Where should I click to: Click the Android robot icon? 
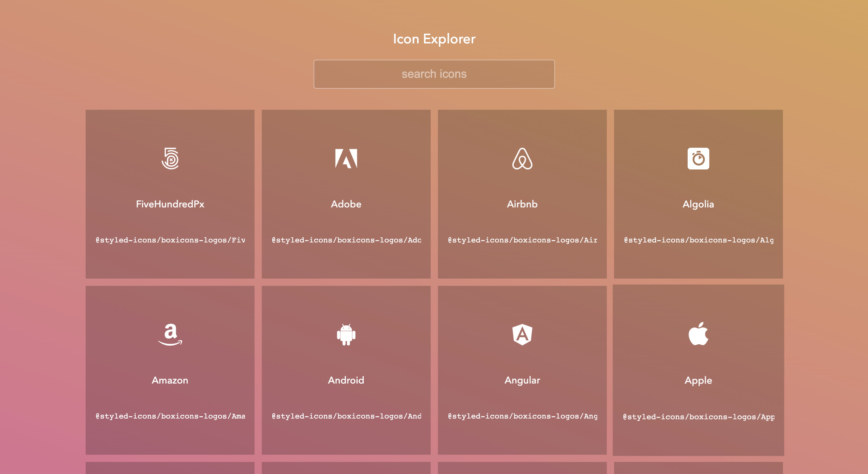(346, 334)
